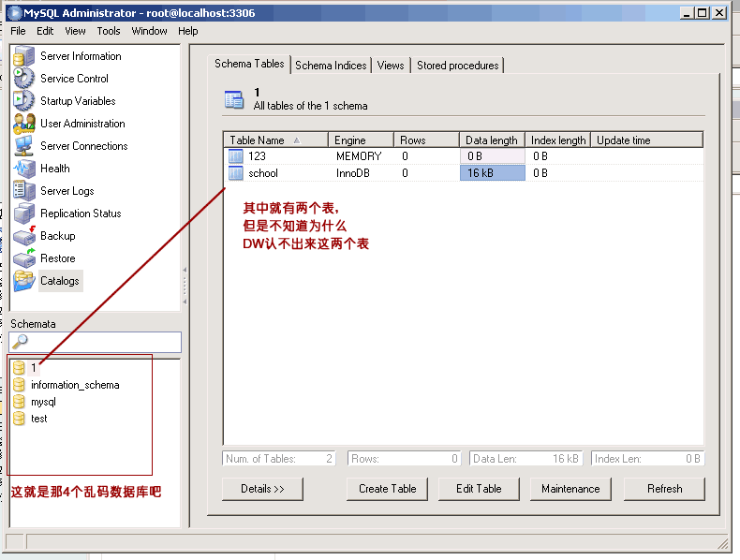Image resolution: width=740 pixels, height=560 pixels.
Task: Open the Restore drive icon
Action: (x=24, y=258)
